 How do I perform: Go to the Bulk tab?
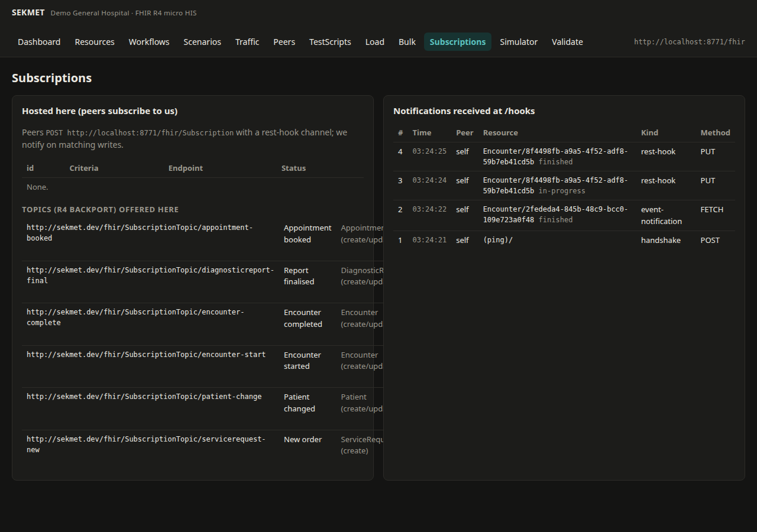point(407,42)
